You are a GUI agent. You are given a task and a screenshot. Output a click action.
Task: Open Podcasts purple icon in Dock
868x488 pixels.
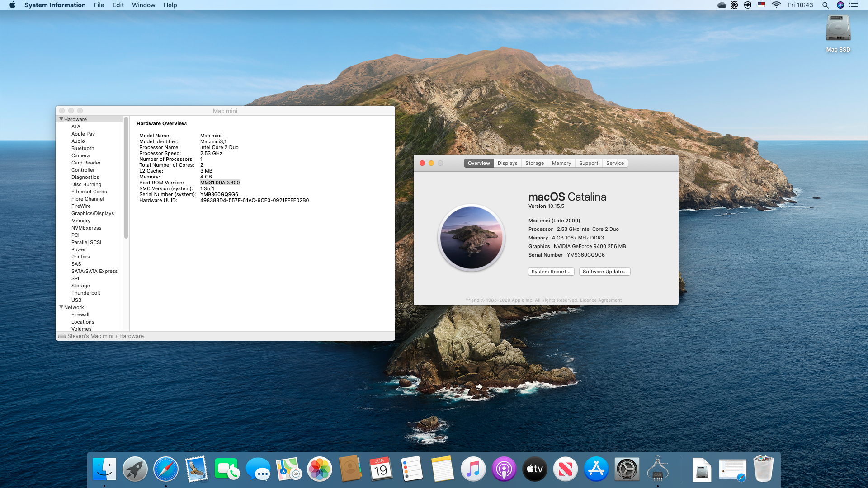point(504,469)
